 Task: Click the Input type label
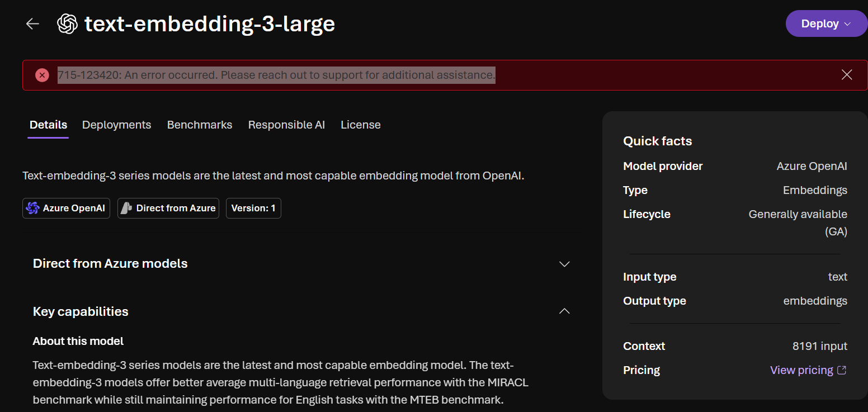click(x=650, y=277)
